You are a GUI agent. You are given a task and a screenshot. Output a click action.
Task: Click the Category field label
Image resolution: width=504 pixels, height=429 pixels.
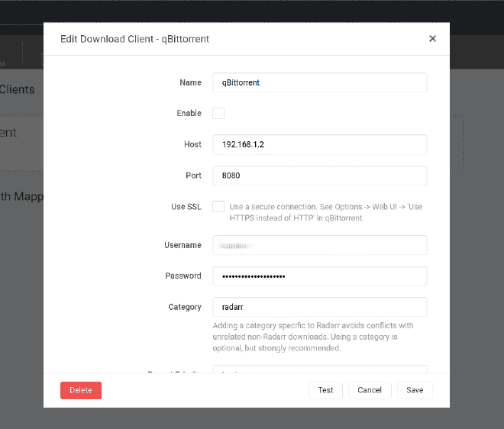pos(185,307)
